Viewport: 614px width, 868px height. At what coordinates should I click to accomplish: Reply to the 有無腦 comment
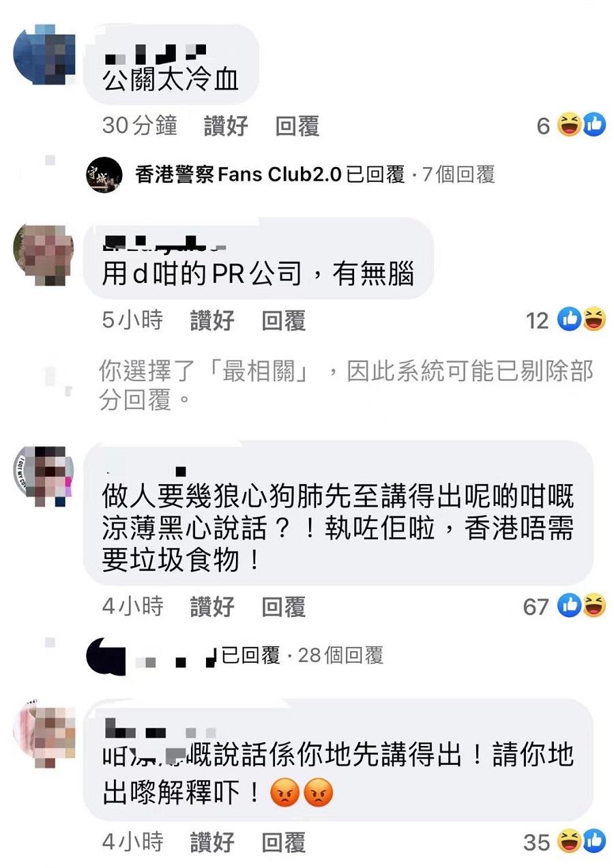[x=283, y=320]
